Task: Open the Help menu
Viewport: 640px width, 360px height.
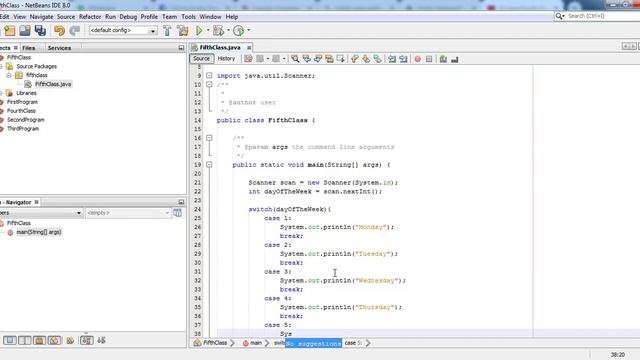Action: [x=232, y=17]
